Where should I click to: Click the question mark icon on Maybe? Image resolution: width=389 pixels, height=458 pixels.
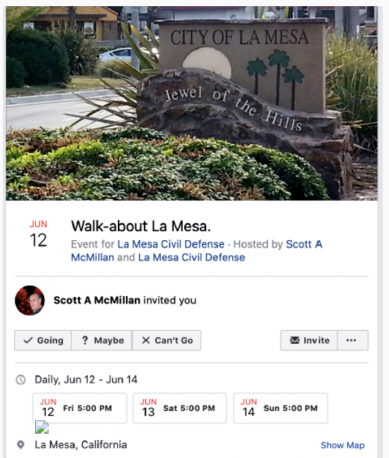tap(85, 340)
